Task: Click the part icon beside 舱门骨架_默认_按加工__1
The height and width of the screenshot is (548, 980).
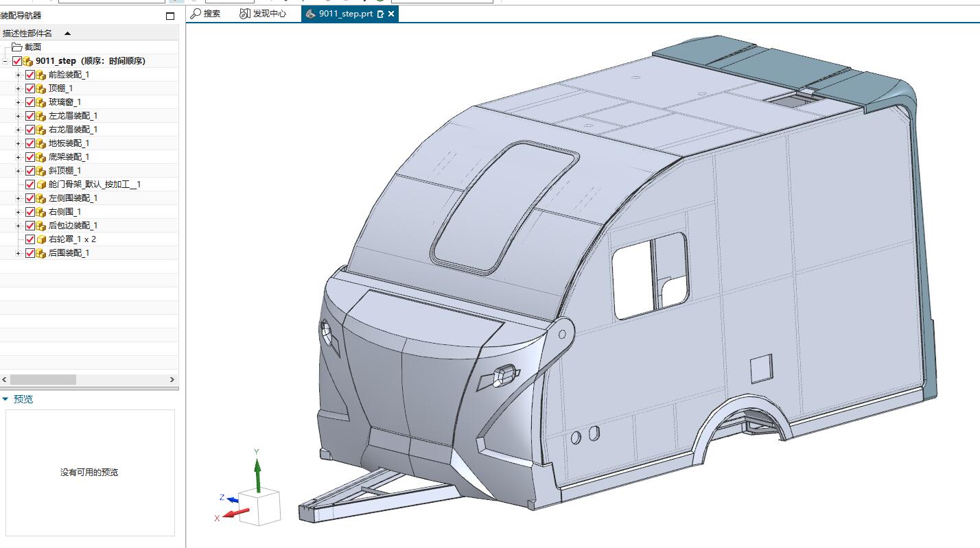Action: point(40,184)
